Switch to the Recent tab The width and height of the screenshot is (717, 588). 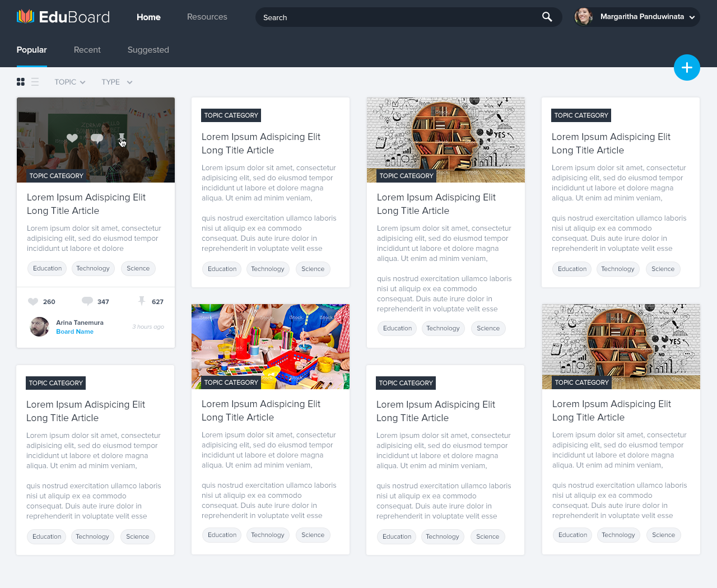pyautogui.click(x=87, y=50)
